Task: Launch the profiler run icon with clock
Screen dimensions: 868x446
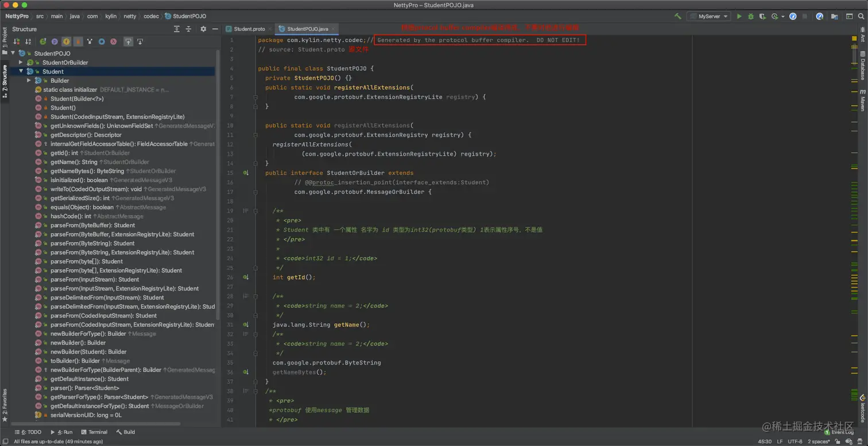Action: 774,16
